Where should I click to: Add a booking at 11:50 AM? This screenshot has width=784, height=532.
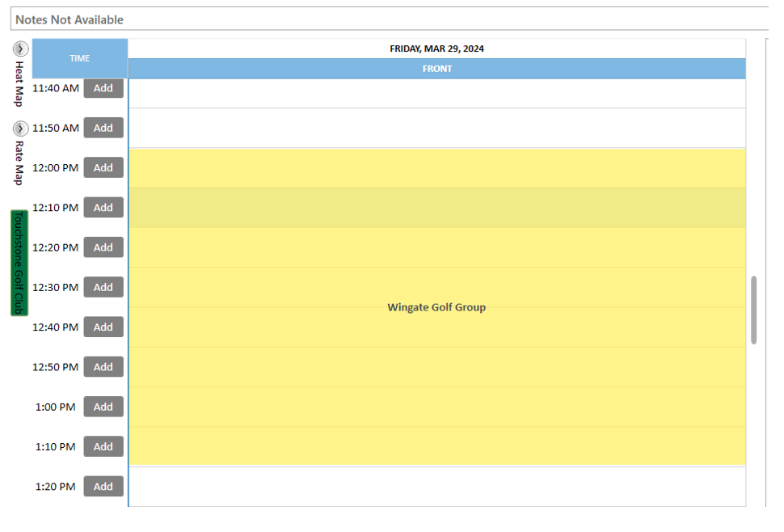103,128
